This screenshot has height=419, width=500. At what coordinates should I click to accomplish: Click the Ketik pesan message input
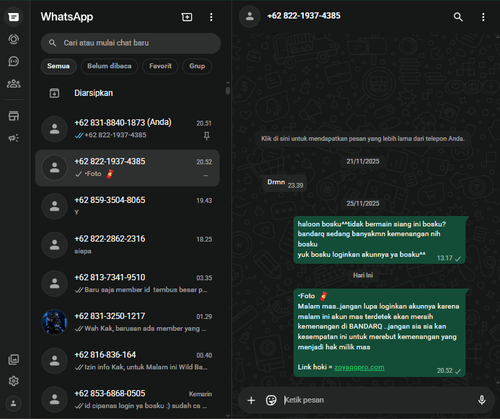377,400
